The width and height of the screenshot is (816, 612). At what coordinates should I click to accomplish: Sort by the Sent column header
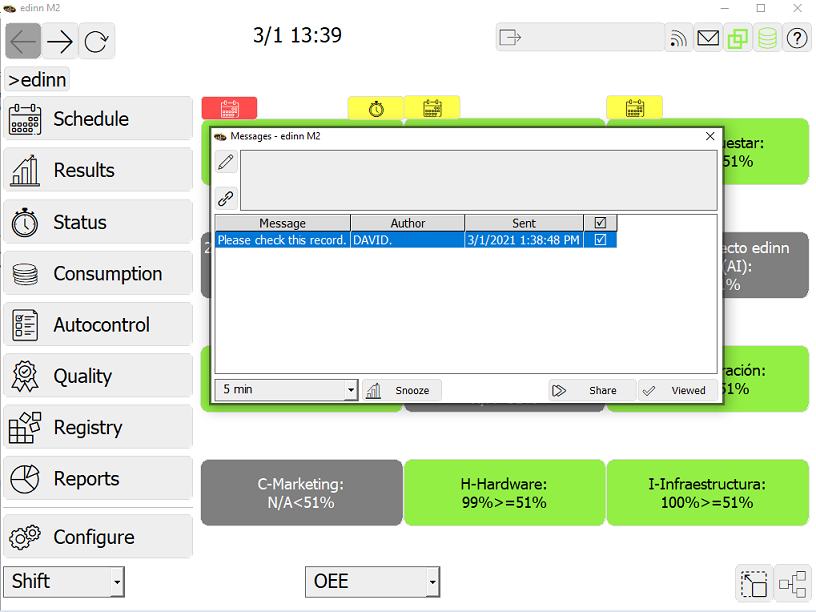pyautogui.click(x=524, y=223)
